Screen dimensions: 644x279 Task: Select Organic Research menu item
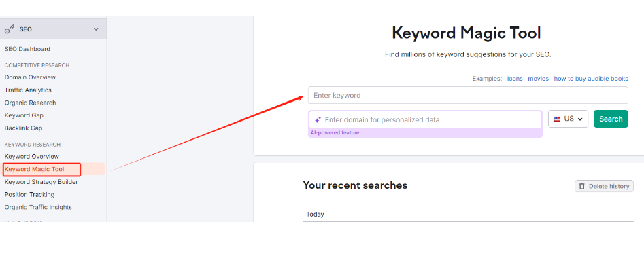[30, 103]
